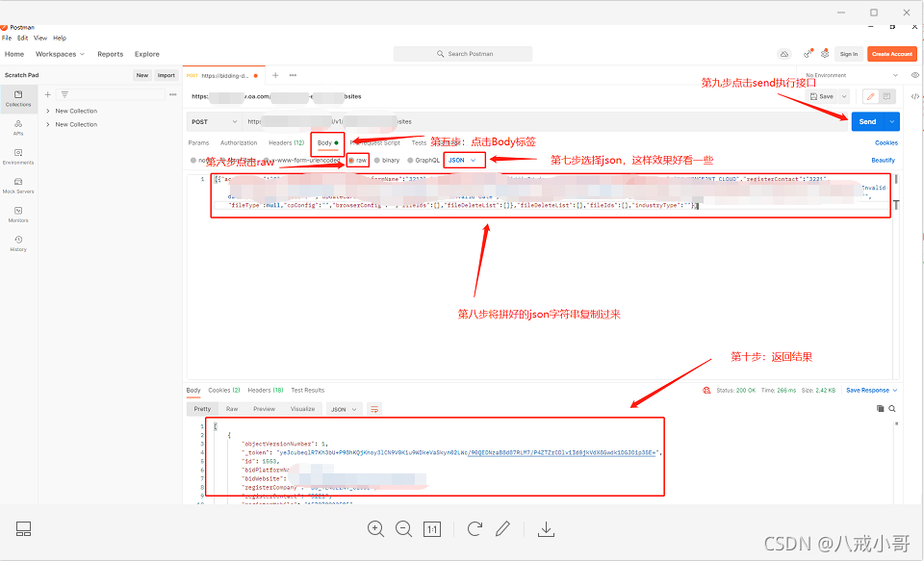The image size is (924, 561).
Task: Open the File menu
Action: (x=7, y=38)
